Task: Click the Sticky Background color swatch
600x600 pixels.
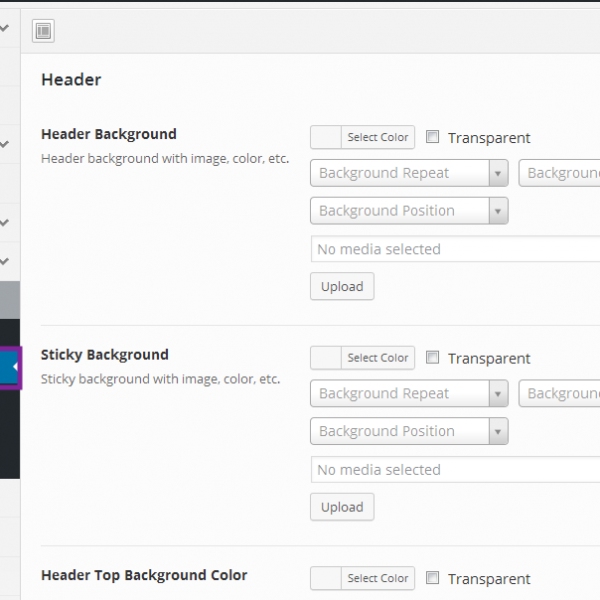Action: [x=326, y=358]
